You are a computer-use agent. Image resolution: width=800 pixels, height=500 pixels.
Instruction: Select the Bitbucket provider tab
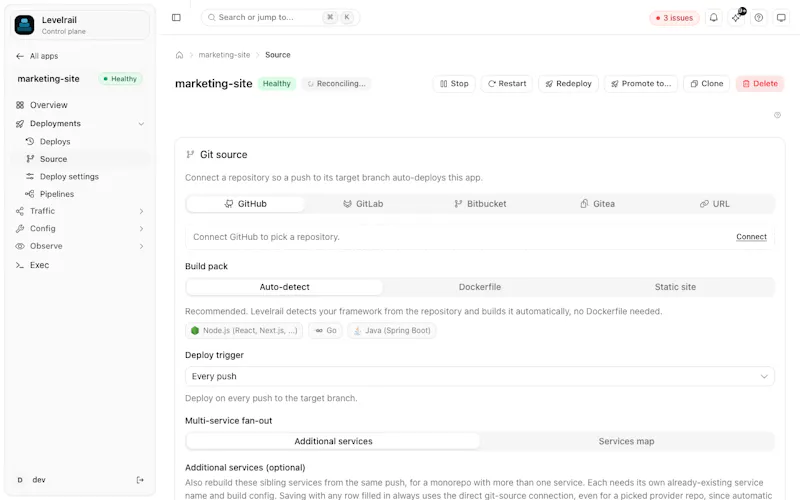(480, 204)
